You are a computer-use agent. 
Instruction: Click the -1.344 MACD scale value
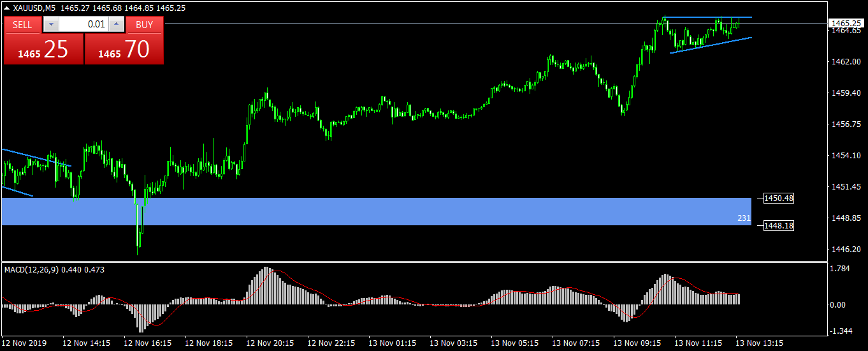[x=843, y=331]
